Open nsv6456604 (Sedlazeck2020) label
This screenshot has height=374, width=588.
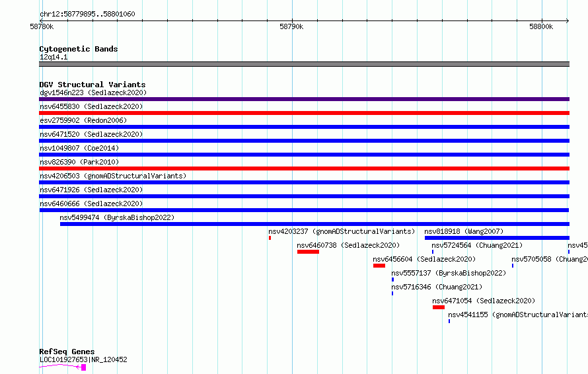coord(424,259)
